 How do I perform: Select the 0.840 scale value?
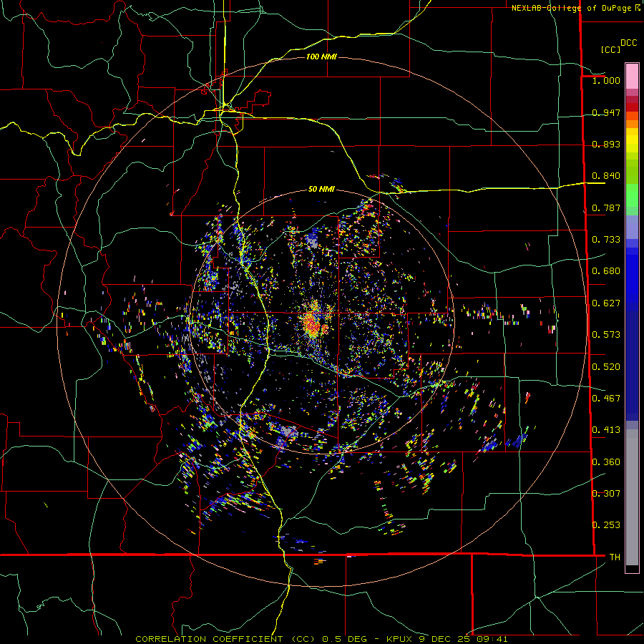click(606, 176)
